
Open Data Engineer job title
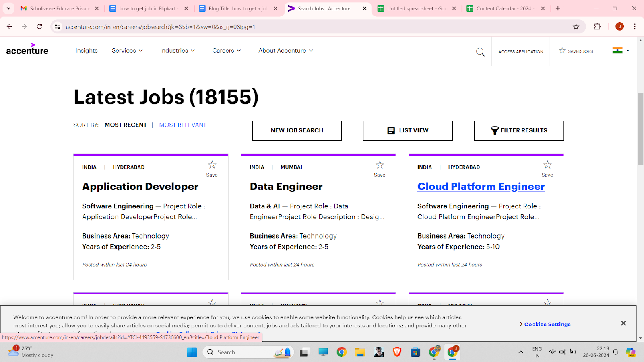pos(286,187)
